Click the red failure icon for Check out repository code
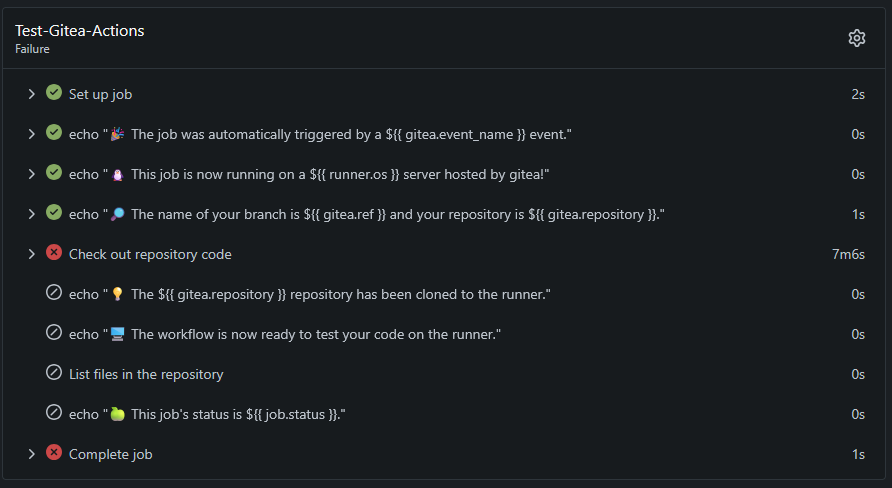This screenshot has height=488, width=892. pyautogui.click(x=54, y=253)
